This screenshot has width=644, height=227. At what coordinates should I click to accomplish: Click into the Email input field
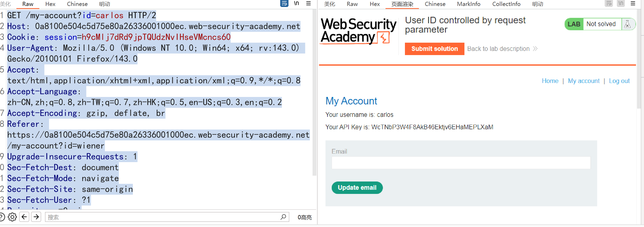tap(461, 163)
